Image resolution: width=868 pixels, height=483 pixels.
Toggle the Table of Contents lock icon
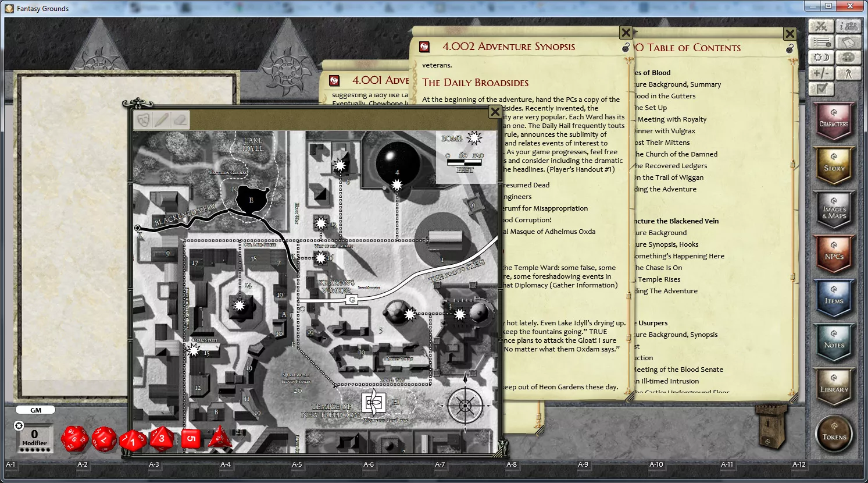[x=790, y=49]
